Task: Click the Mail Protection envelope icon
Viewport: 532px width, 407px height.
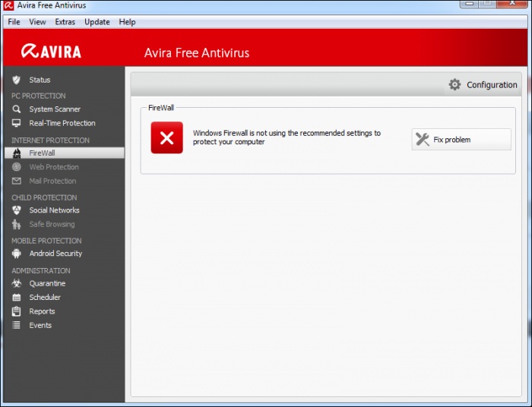Action: click(x=16, y=181)
